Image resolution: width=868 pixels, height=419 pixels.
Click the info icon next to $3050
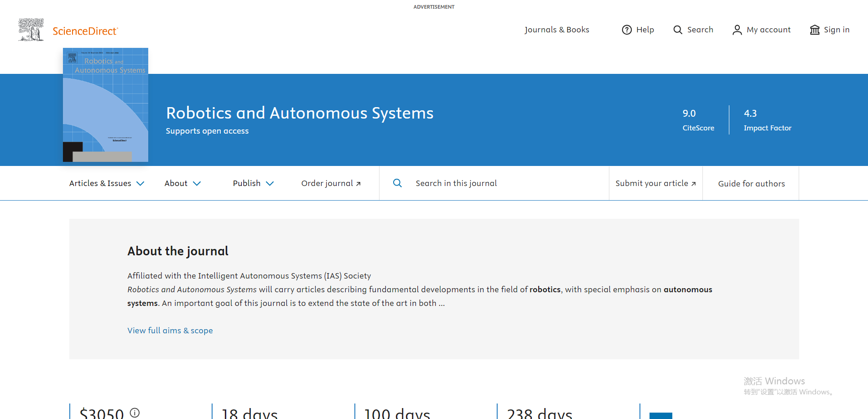[x=135, y=413]
